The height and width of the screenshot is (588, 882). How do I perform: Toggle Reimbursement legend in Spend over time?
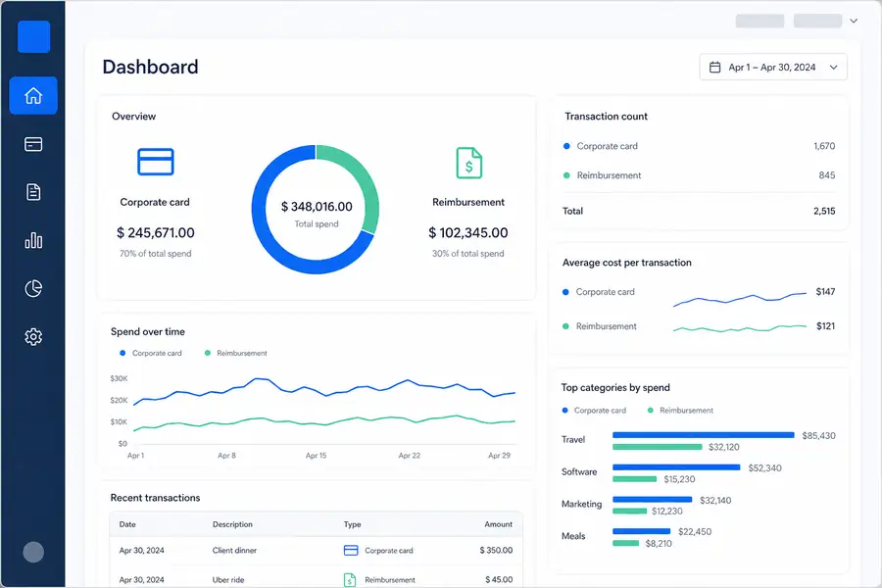(x=235, y=354)
